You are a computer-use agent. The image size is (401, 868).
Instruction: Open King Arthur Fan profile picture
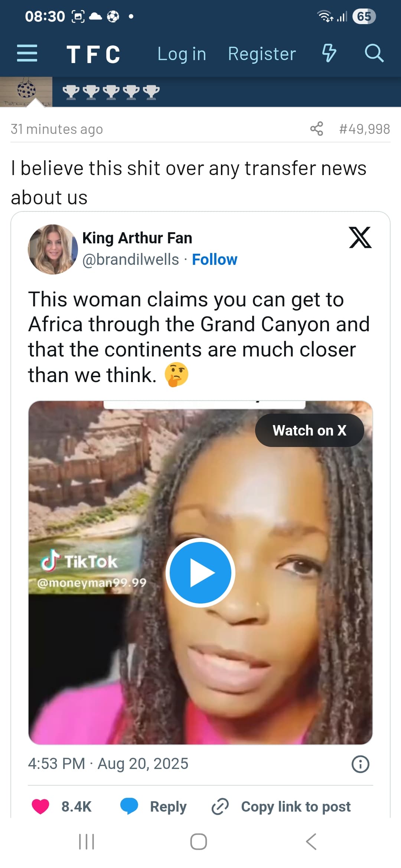[x=53, y=249]
